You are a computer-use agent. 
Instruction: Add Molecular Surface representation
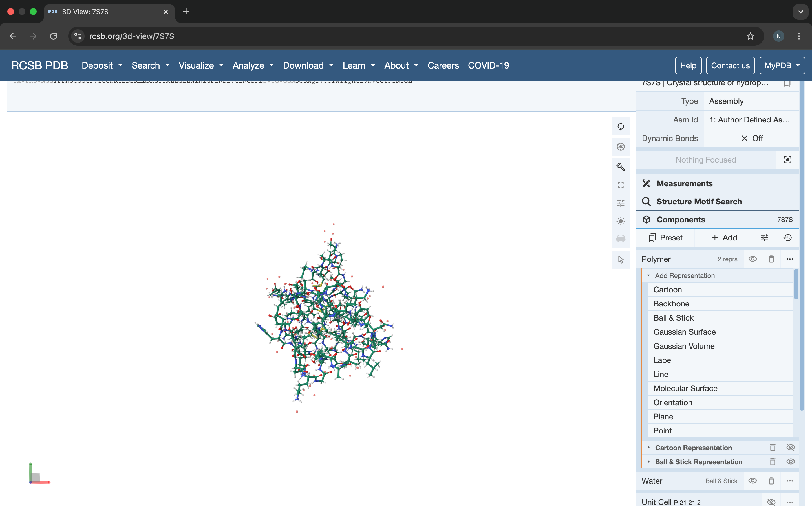tap(720, 388)
